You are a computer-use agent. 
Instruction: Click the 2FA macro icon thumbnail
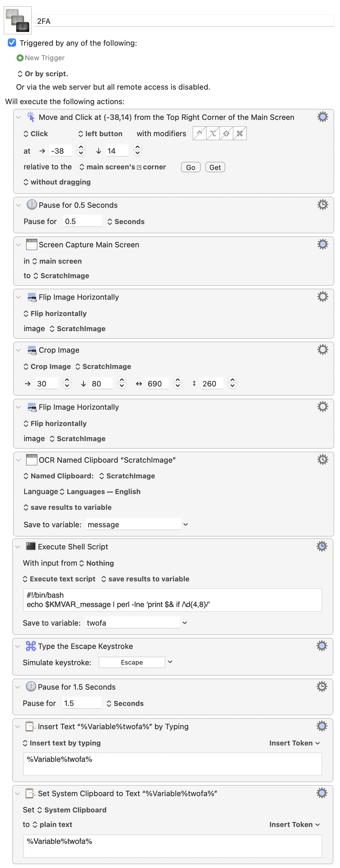coord(17,21)
